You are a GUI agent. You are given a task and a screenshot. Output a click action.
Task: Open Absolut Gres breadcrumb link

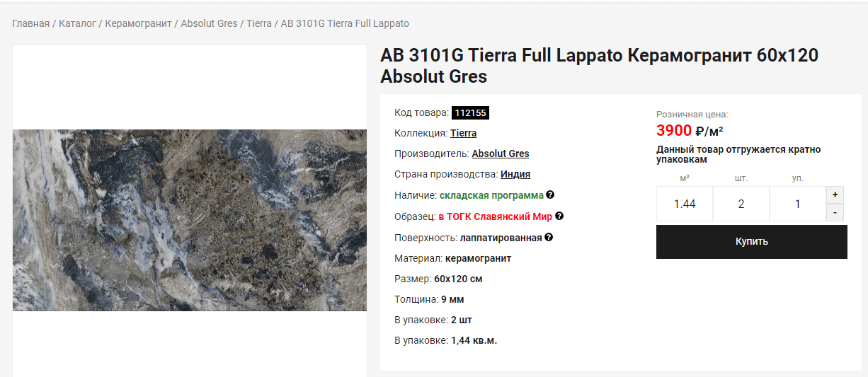(x=209, y=23)
